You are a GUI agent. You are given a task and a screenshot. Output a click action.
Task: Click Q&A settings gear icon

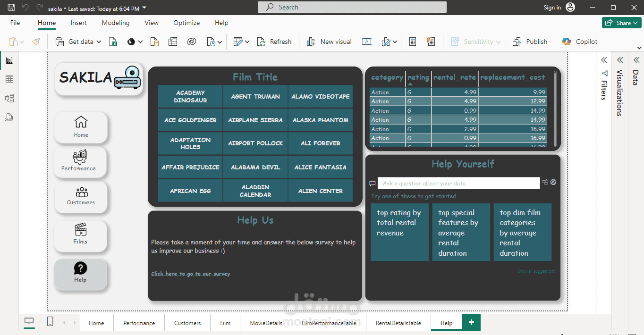(x=553, y=182)
